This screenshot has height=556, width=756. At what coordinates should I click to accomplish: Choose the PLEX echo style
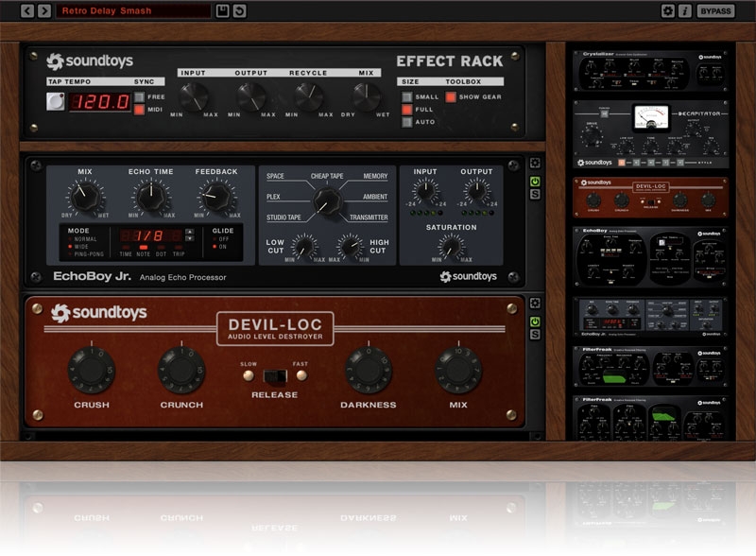pyautogui.click(x=273, y=197)
